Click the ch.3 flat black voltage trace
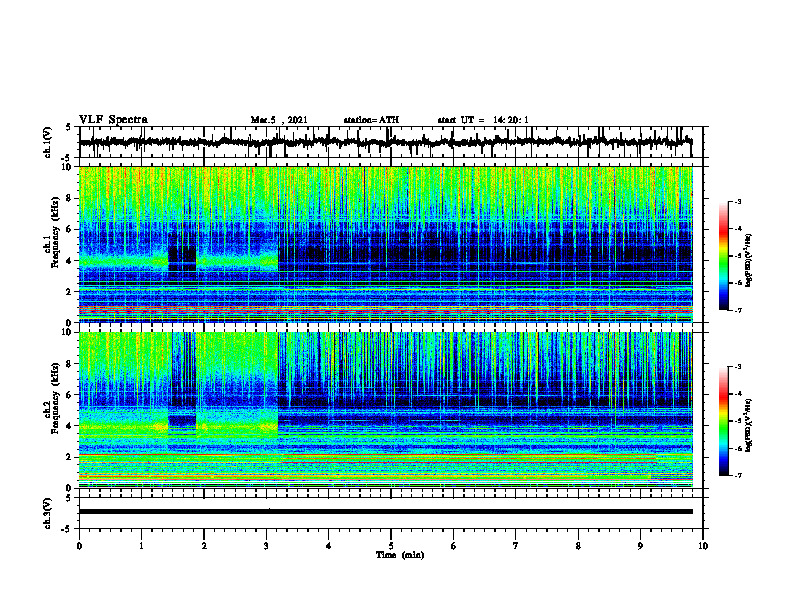Screen dimensions: 792x612 coord(385,512)
